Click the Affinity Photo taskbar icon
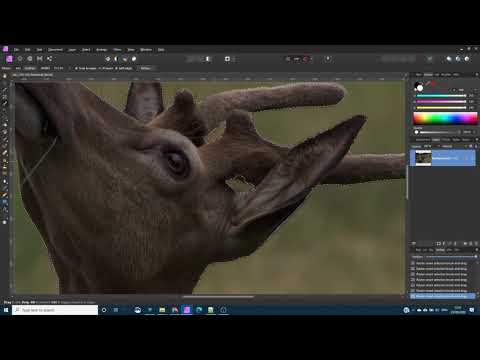The height and width of the screenshot is (360, 480). click(187, 310)
